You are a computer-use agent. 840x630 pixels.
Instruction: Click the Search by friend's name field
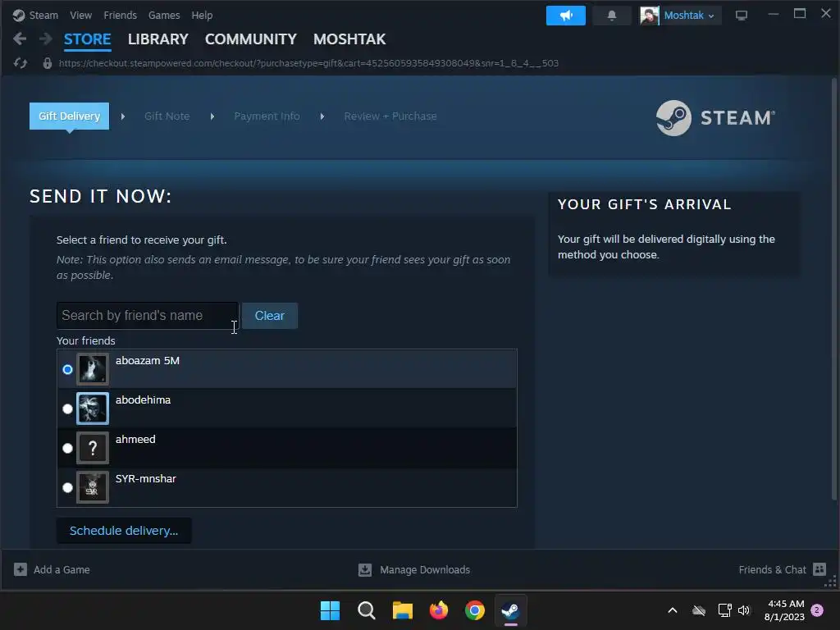pyautogui.click(x=148, y=316)
